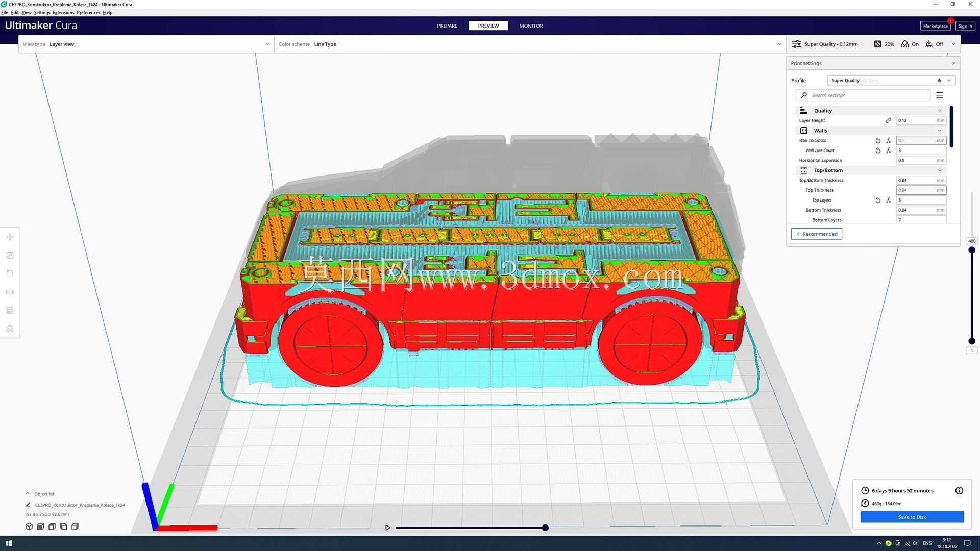Screen dimensions: 980x551
Task: Click the print settings panel scrollbar
Action: pos(952,127)
